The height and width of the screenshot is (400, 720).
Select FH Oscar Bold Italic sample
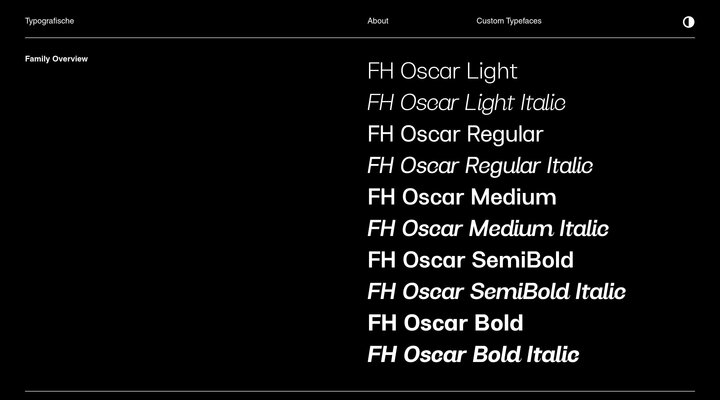tap(473, 354)
